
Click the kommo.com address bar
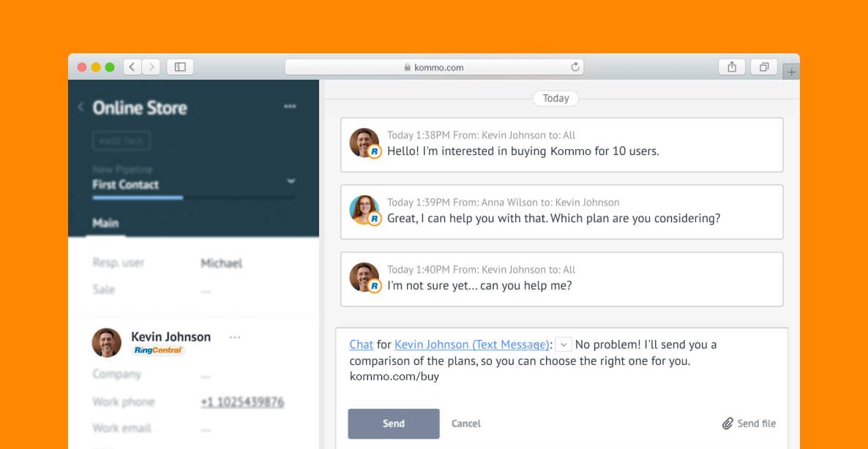(x=439, y=67)
